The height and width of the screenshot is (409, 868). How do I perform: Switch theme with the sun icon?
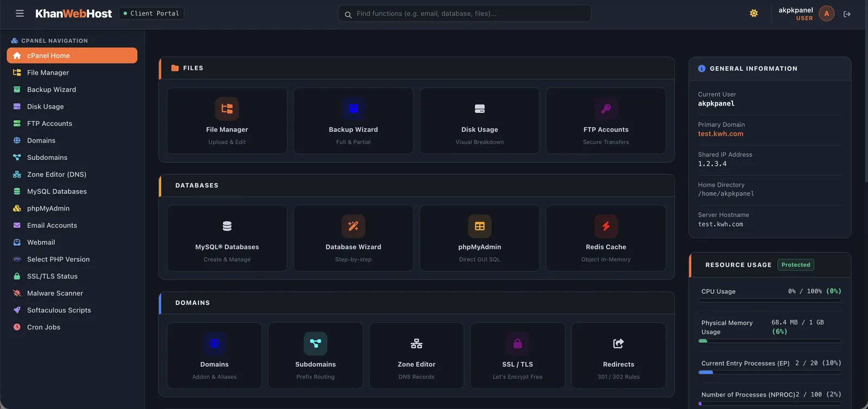point(754,14)
